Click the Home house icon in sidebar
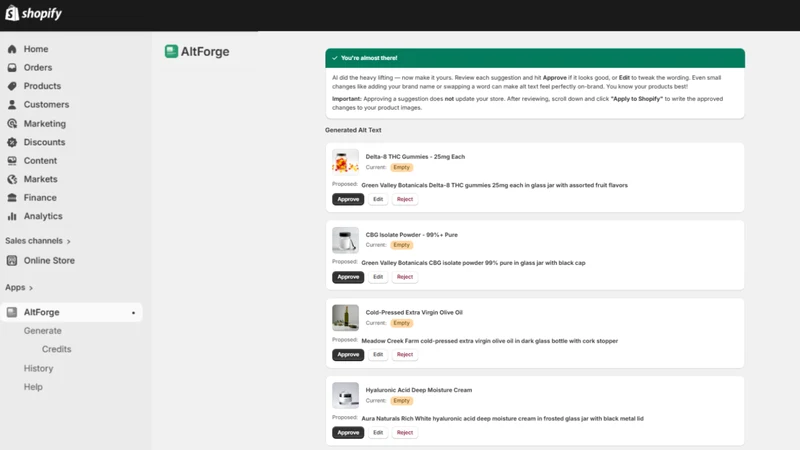The width and height of the screenshot is (800, 450). pyautogui.click(x=12, y=49)
